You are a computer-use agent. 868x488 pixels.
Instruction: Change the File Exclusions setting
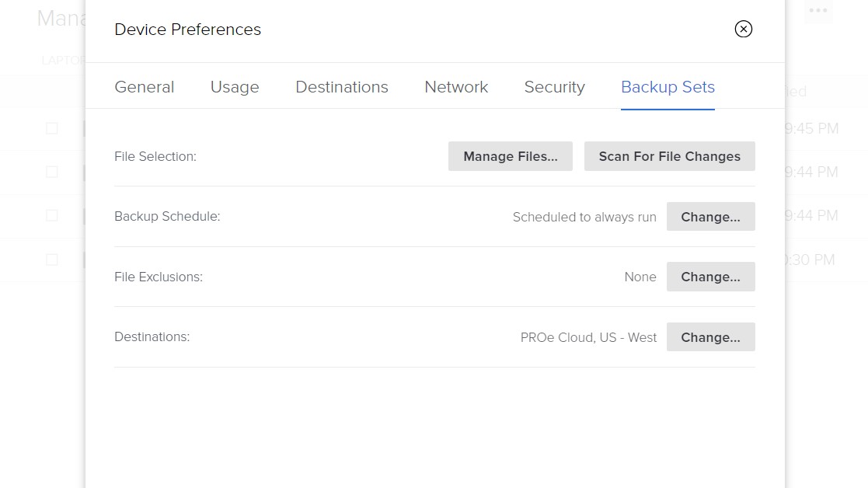(x=710, y=277)
